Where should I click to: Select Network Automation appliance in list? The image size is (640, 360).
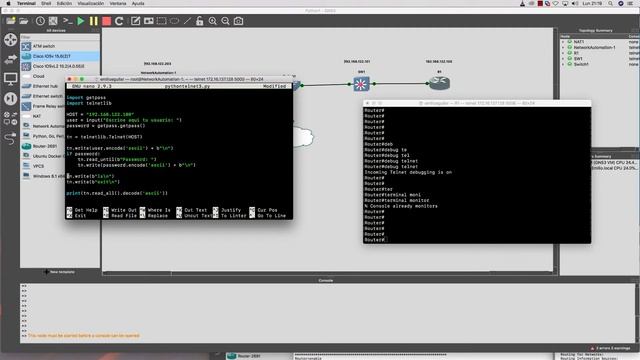coord(44,126)
